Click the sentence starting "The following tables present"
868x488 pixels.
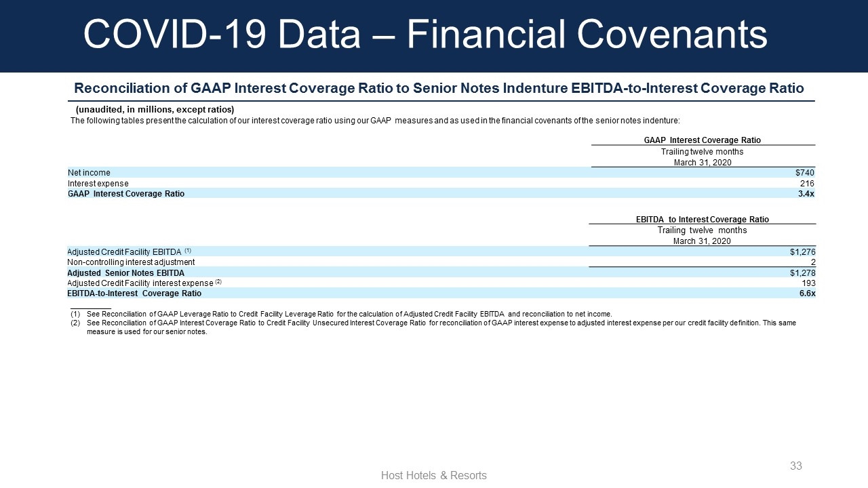[x=375, y=121]
